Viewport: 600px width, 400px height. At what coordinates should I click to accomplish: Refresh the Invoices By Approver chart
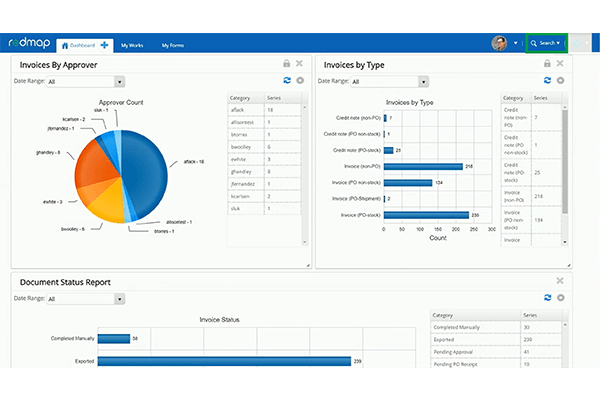coord(287,80)
